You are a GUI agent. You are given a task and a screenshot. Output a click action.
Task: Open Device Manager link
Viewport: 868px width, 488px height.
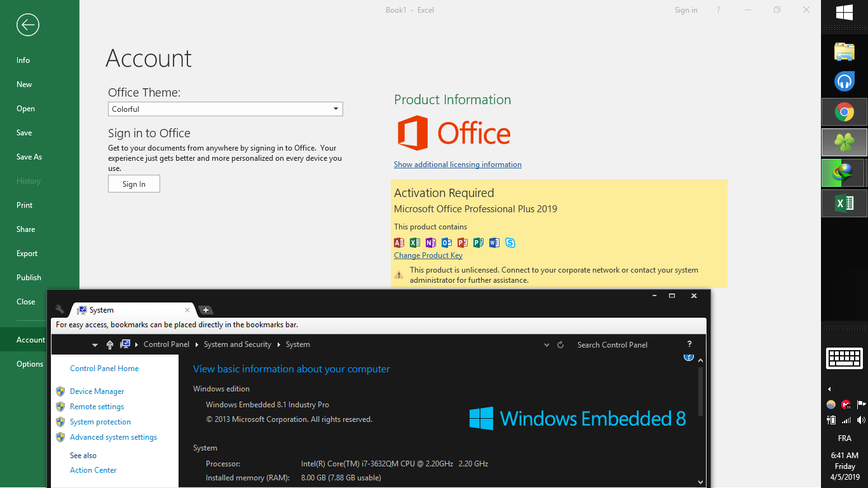click(97, 391)
